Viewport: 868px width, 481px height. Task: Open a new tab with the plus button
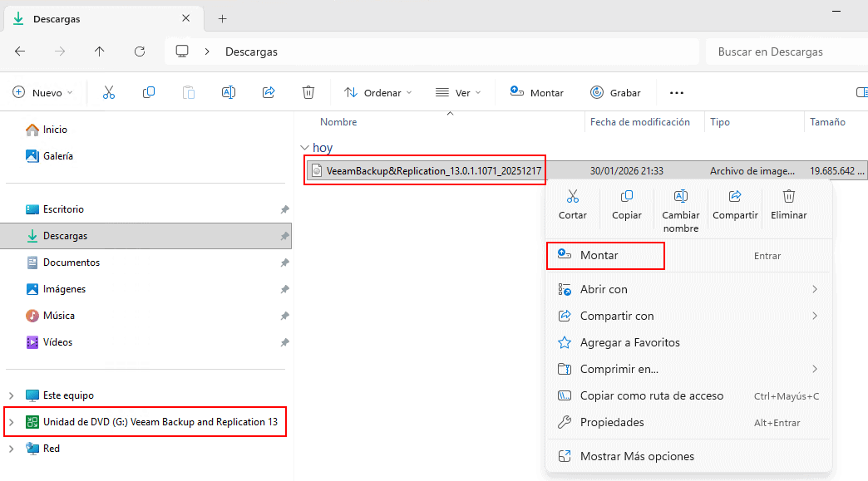point(223,19)
